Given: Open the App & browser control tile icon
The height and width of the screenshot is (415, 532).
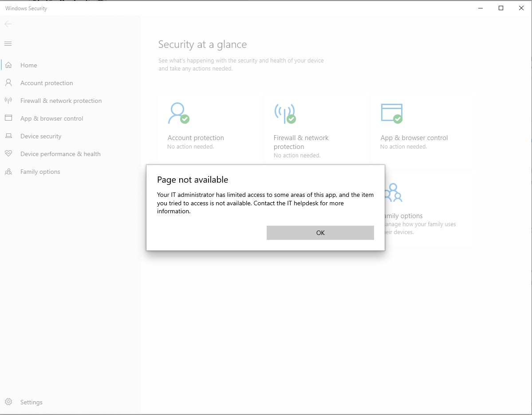Looking at the screenshot, I should (392, 113).
